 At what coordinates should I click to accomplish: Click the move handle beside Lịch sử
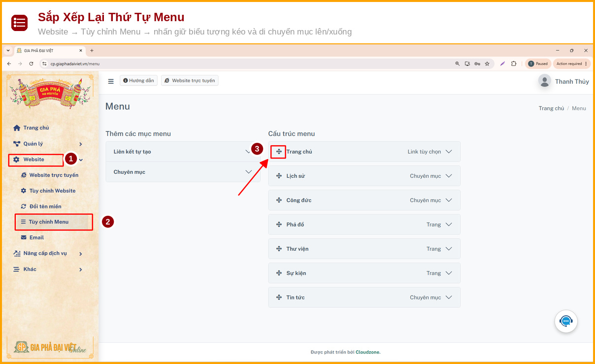pos(279,176)
